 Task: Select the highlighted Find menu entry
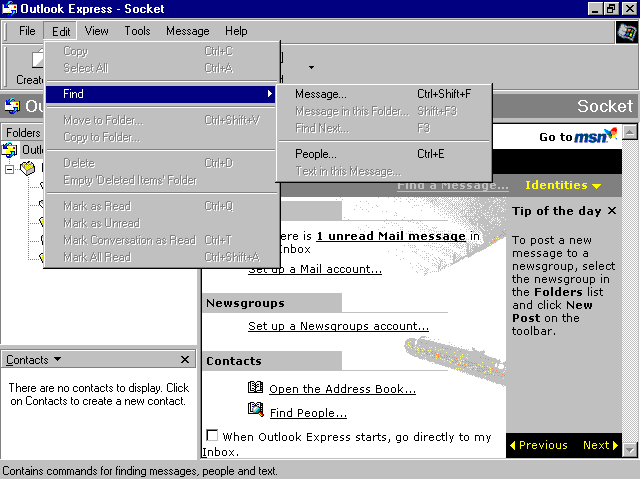[160, 94]
